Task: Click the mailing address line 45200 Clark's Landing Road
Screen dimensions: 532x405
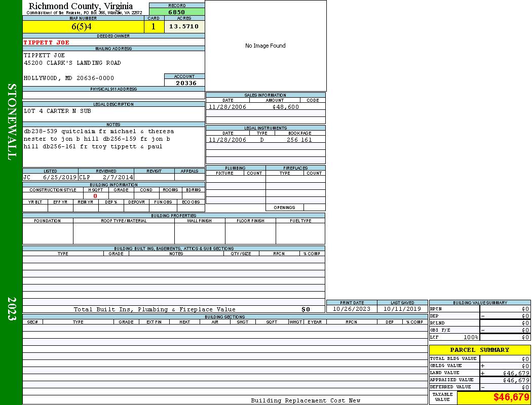Action: point(72,63)
